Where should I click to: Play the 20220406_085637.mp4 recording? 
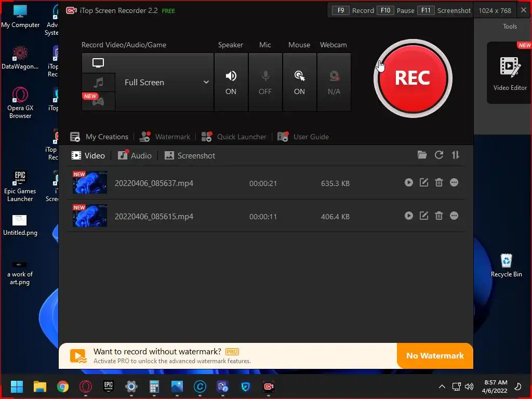pyautogui.click(x=409, y=182)
